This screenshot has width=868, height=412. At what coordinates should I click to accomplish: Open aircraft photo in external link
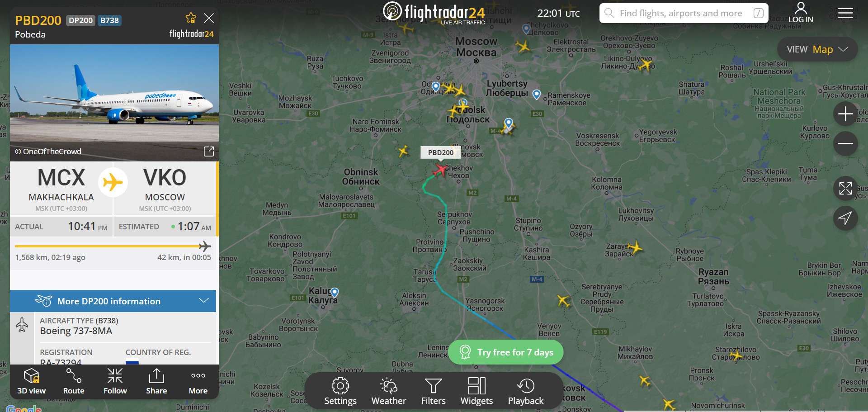[x=208, y=152]
